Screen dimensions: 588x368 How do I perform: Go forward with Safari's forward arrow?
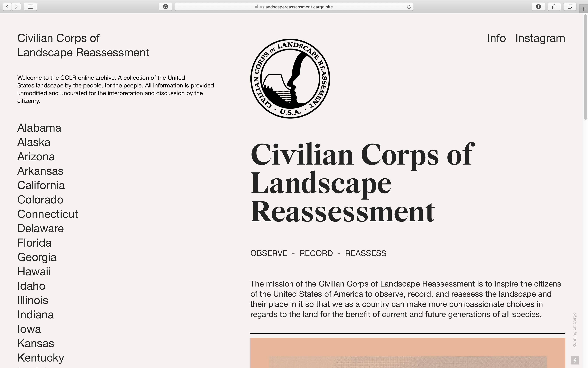pos(16,7)
